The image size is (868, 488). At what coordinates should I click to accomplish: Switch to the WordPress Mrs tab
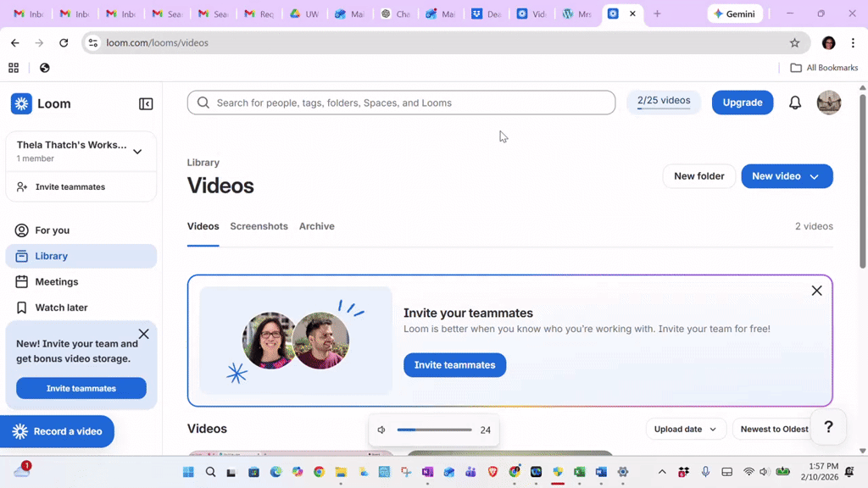point(576,14)
